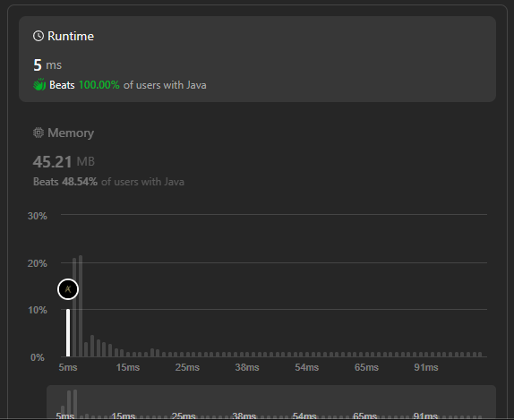514x420 pixels.
Task: Click the second tallest gray bar above 20%
Action: tap(74, 307)
